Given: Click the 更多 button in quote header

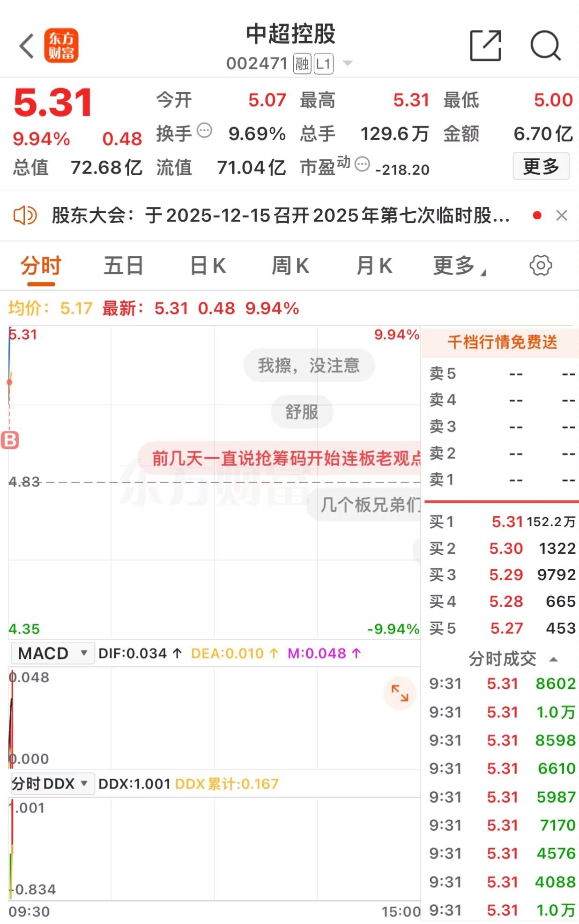Looking at the screenshot, I should click(x=541, y=166).
